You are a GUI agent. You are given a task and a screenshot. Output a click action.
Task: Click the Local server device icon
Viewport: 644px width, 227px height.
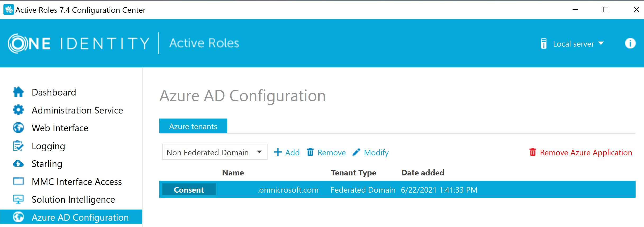[x=544, y=43]
